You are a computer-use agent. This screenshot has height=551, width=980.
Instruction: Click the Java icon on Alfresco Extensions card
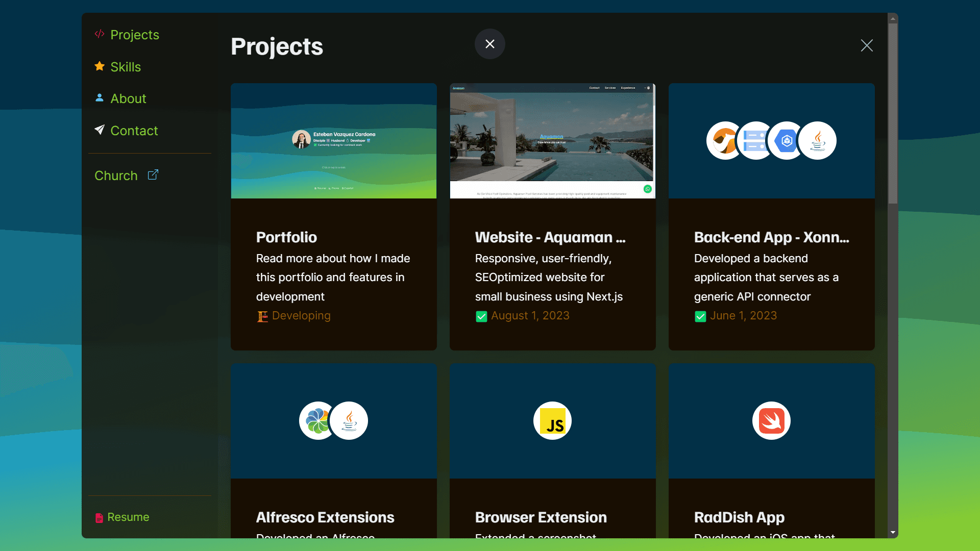pos(349,421)
